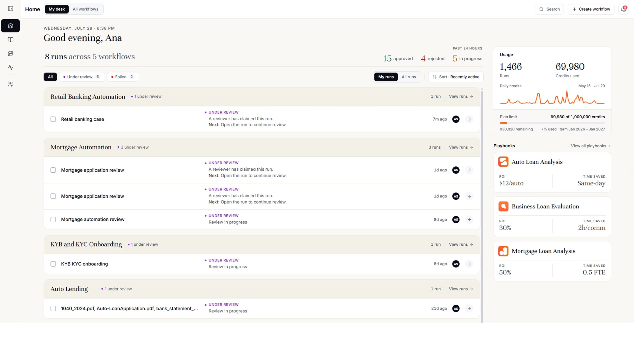This screenshot has height=364, width=634.
Task: Open Auto Loan Analysis playbook title
Action: tap(537, 162)
